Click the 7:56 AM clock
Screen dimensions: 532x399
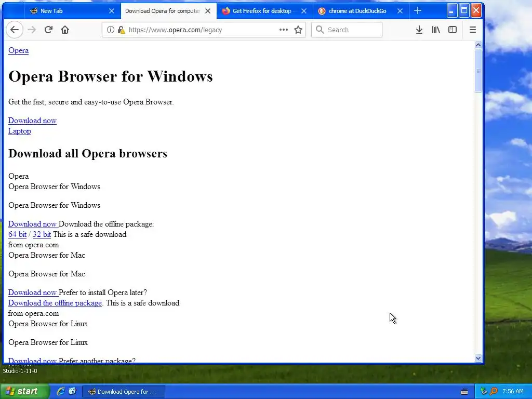[x=513, y=392]
